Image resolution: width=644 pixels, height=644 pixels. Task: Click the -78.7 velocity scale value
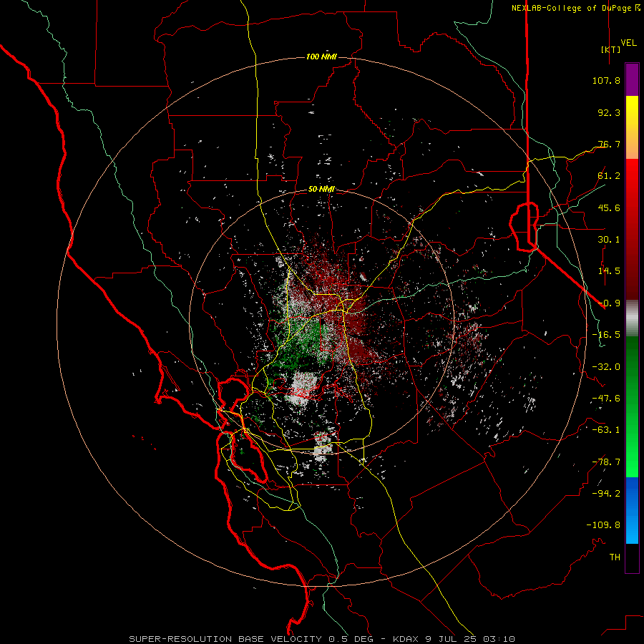606,462
